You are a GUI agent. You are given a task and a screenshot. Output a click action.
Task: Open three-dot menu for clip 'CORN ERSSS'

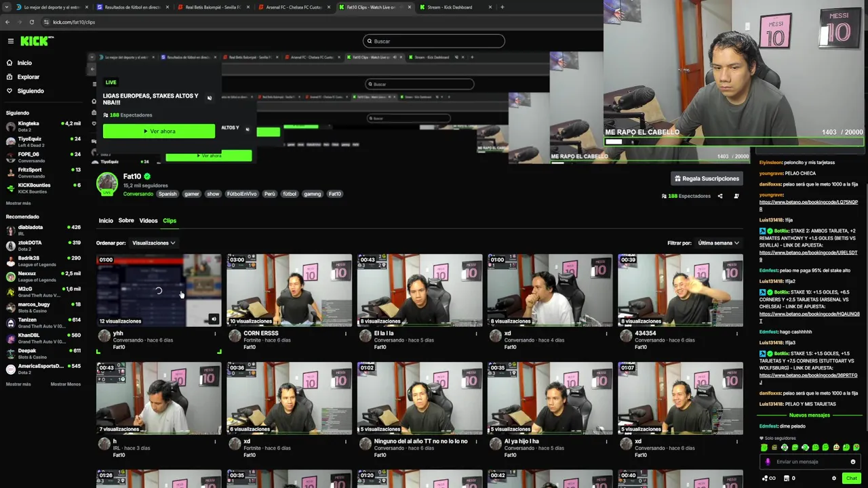(345, 333)
